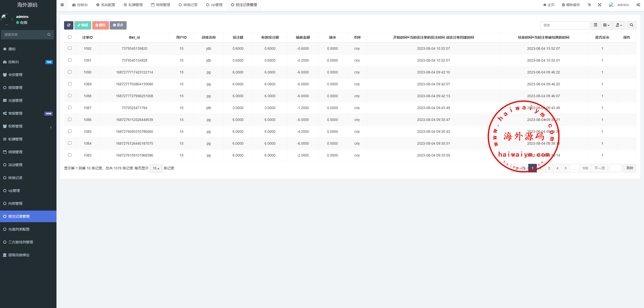Open 投注记录管理 in the sidebar
This screenshot has height=308, width=644.
point(28,216)
